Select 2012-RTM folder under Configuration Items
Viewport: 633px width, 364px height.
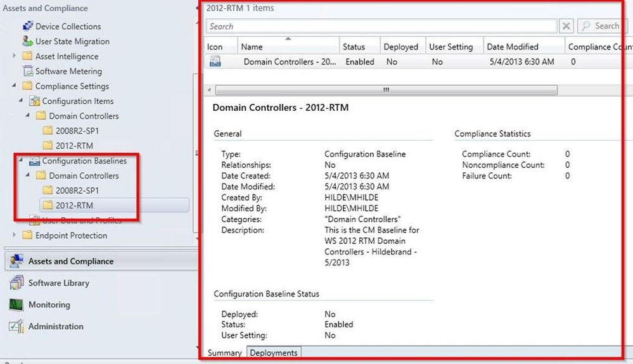tap(68, 146)
